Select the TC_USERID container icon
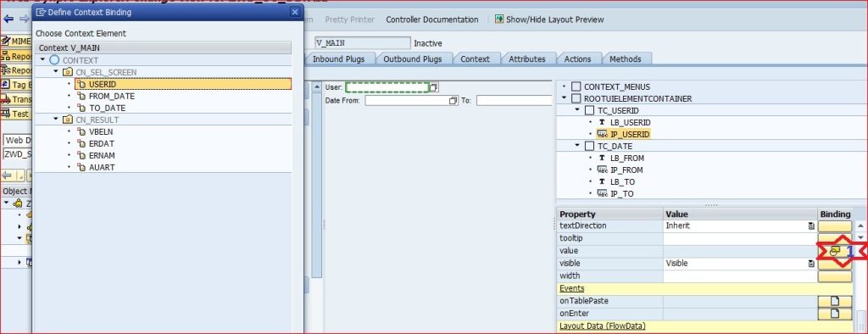 point(590,110)
